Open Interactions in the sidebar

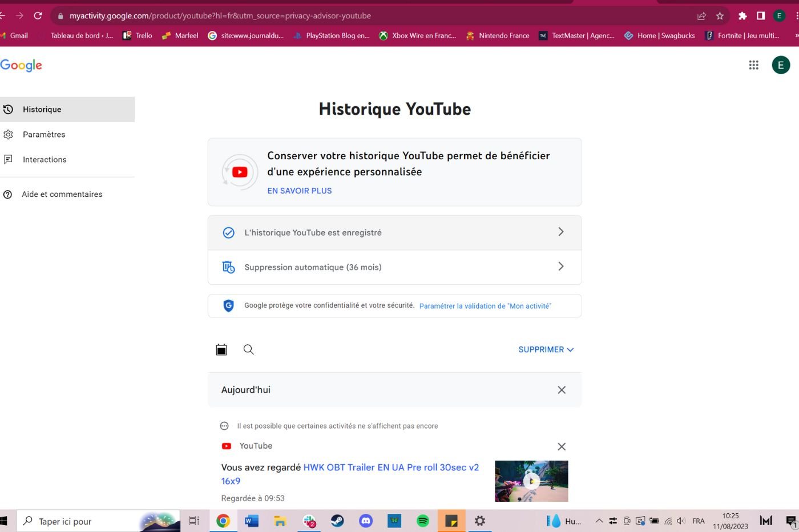coord(67,160)
